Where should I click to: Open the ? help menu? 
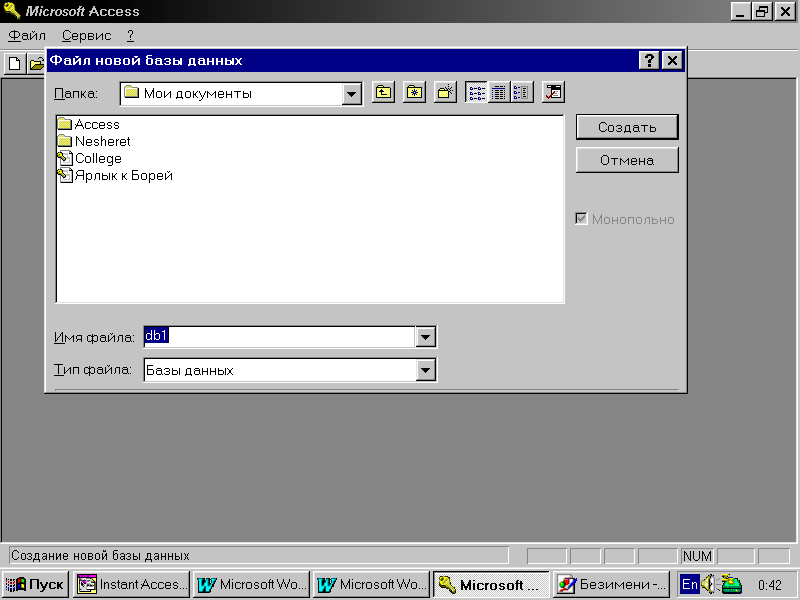pyautogui.click(x=131, y=36)
